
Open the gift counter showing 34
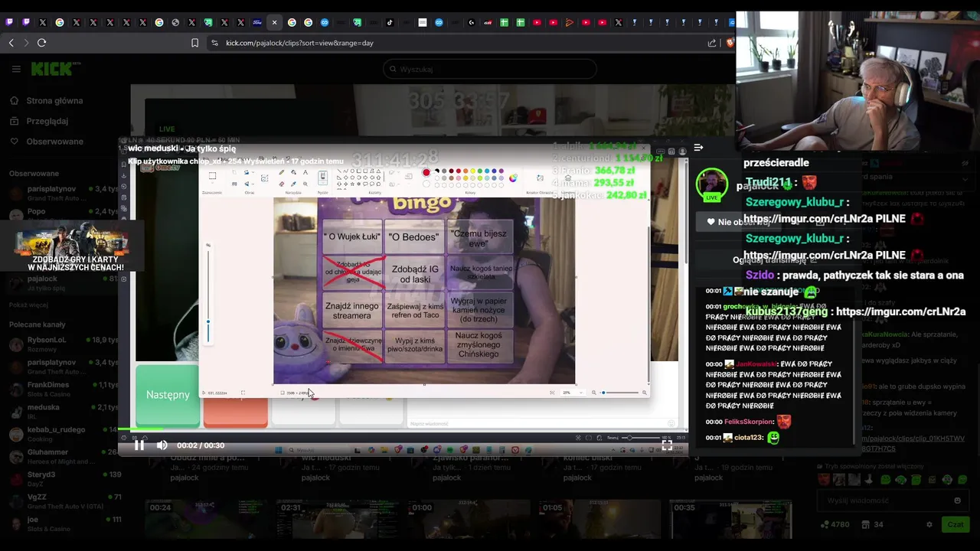point(872,524)
